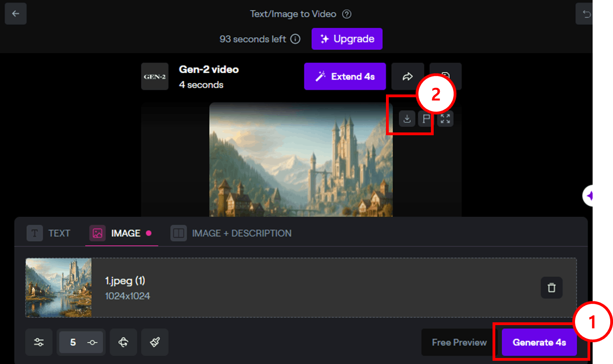
Task: Flag the generated video
Action: pyautogui.click(x=425, y=119)
